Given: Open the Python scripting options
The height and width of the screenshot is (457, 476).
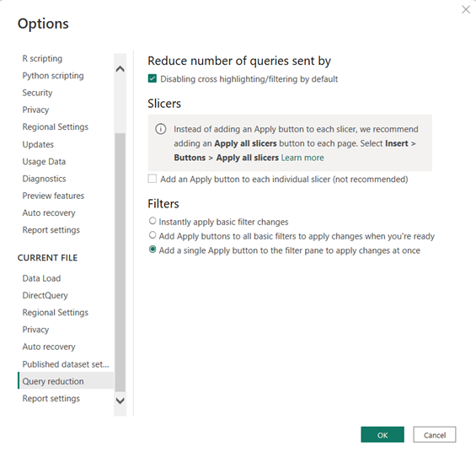Looking at the screenshot, I should 53,76.
